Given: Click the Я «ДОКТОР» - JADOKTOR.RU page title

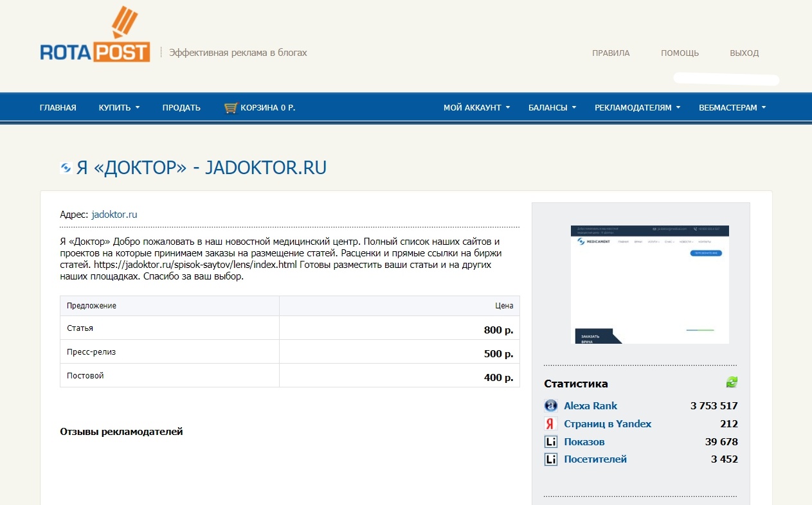Looking at the screenshot, I should pos(201,168).
